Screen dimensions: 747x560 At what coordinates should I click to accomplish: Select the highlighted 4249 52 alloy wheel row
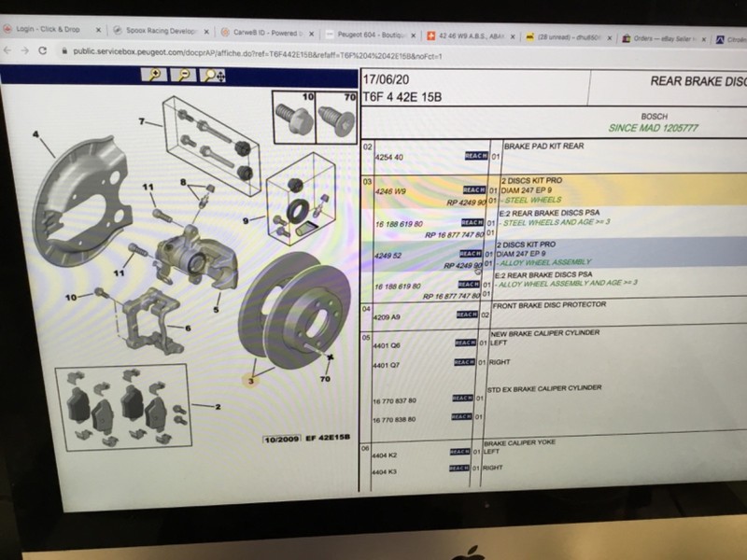pyautogui.click(x=553, y=253)
